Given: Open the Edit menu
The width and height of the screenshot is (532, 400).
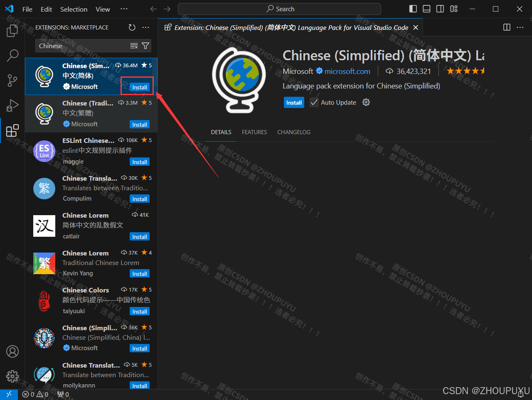Looking at the screenshot, I should pyautogui.click(x=46, y=9).
